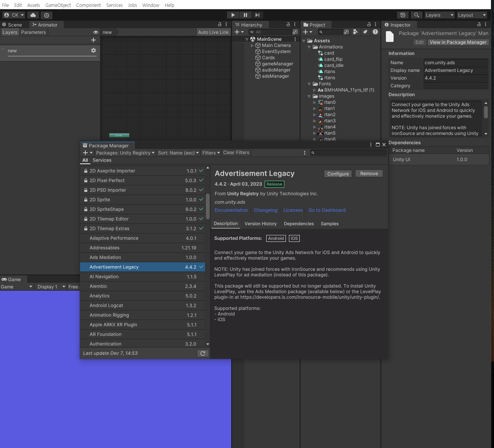Open MainScene options kebab menu
The width and height of the screenshot is (494, 448).
(x=295, y=39)
